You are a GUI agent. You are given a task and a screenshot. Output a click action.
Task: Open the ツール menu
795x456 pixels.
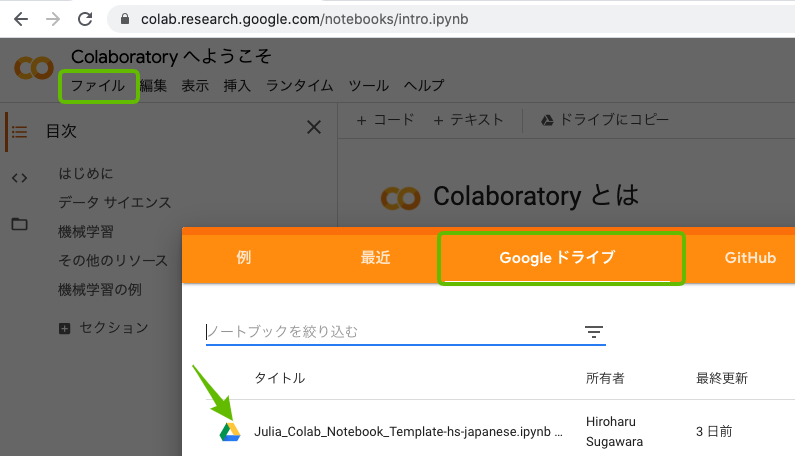click(x=369, y=86)
